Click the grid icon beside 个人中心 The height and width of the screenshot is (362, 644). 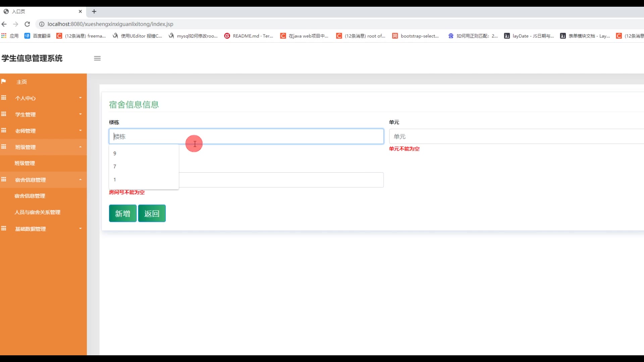(4, 98)
